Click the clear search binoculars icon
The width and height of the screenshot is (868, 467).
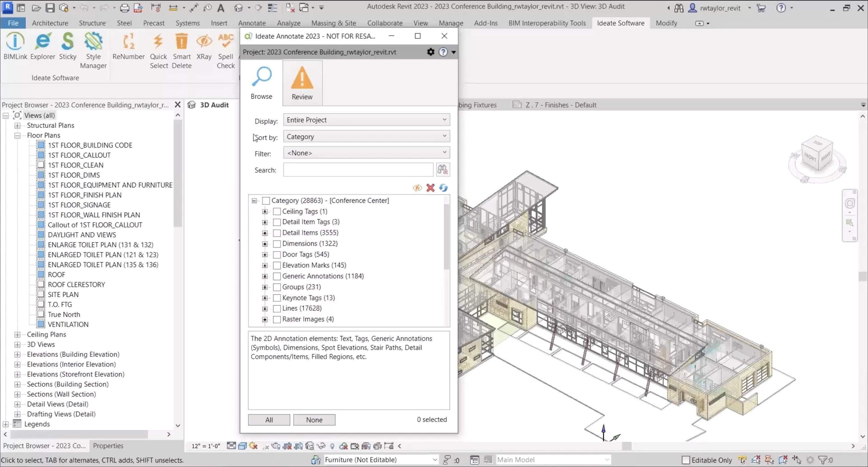[442, 170]
